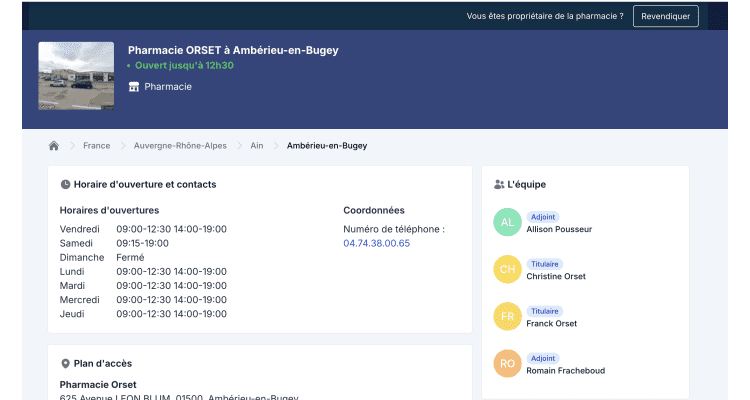The width and height of the screenshot is (750, 400).
Task: Click the people icon next to L'équipe
Action: (x=499, y=184)
